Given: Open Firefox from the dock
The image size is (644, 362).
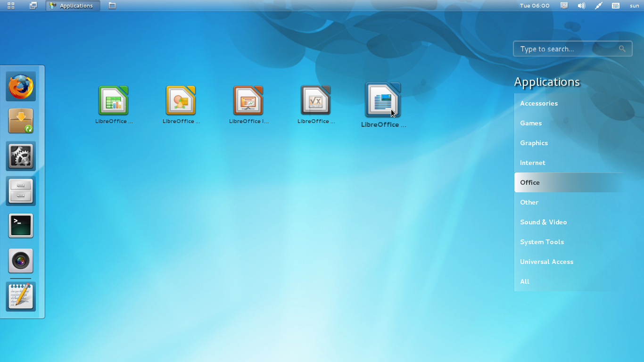Looking at the screenshot, I should click(21, 86).
